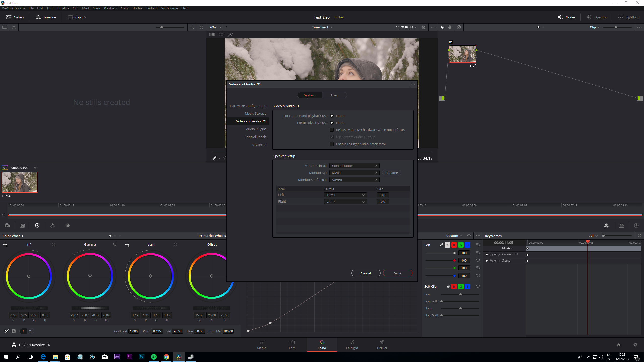Open the Motion Effects palette icon
This screenshot has width=644, height=362.
68,225
